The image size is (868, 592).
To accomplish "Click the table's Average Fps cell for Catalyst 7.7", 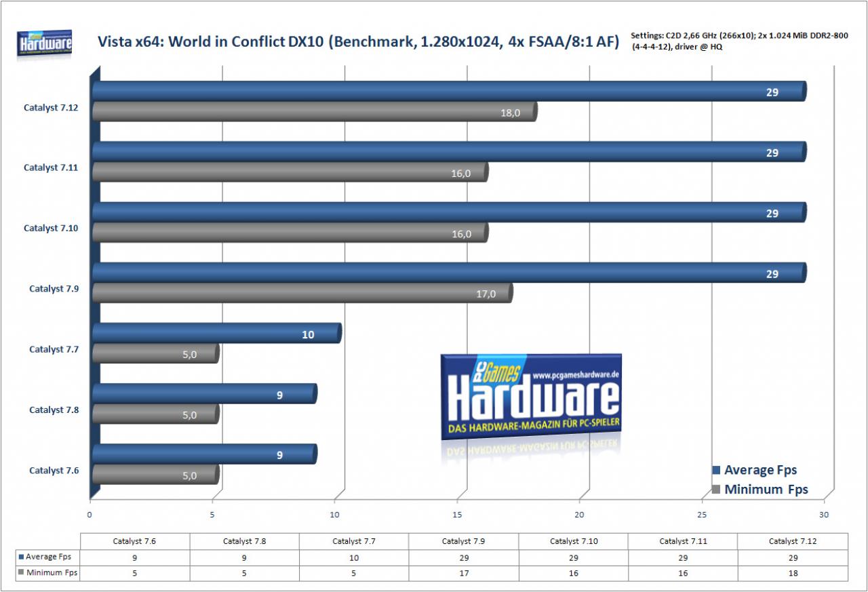I will (354, 557).
